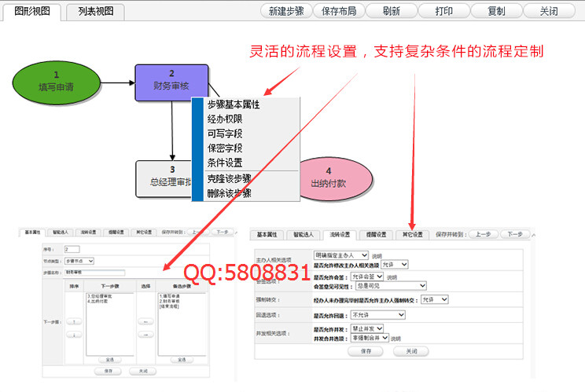The image size is (585, 392).
Task: Click 全选 under the 下一步骤 list
Action: pyautogui.click(x=110, y=360)
